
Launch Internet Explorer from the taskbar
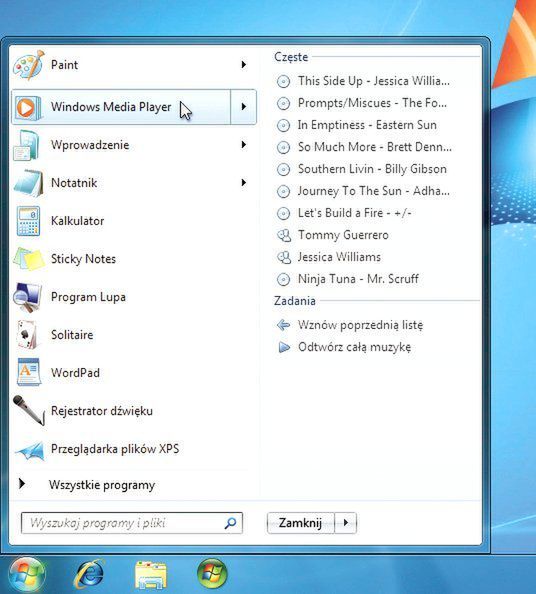click(89, 575)
